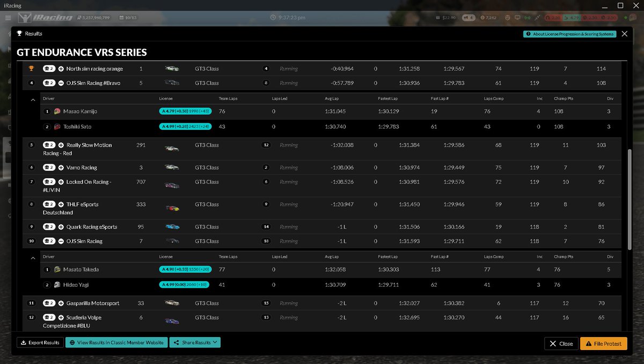Screen dimensions: 644x364
Task: Close the Results dialog with the X icon
Action: [x=624, y=34]
